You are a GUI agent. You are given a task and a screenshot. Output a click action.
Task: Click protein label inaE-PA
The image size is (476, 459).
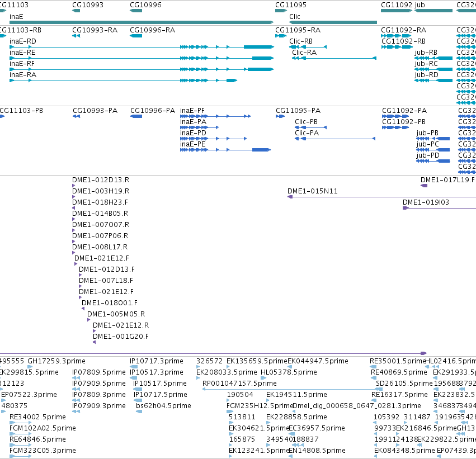(193, 122)
